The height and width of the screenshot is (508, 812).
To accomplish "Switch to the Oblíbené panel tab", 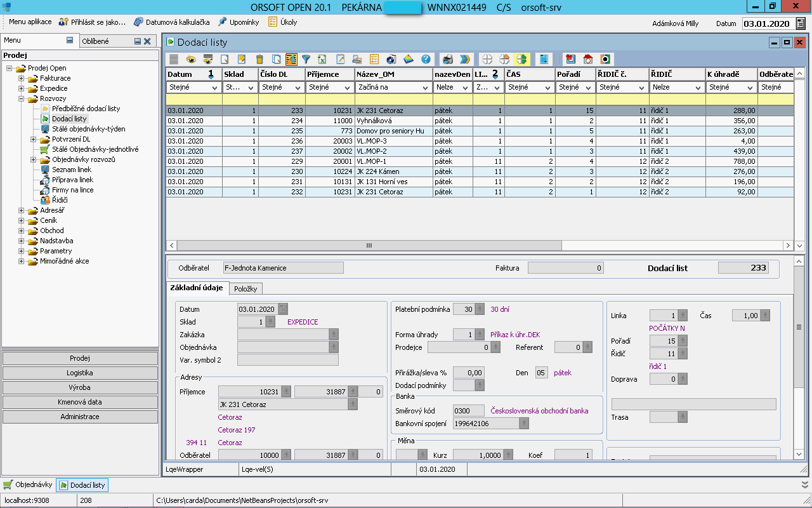I will point(95,41).
